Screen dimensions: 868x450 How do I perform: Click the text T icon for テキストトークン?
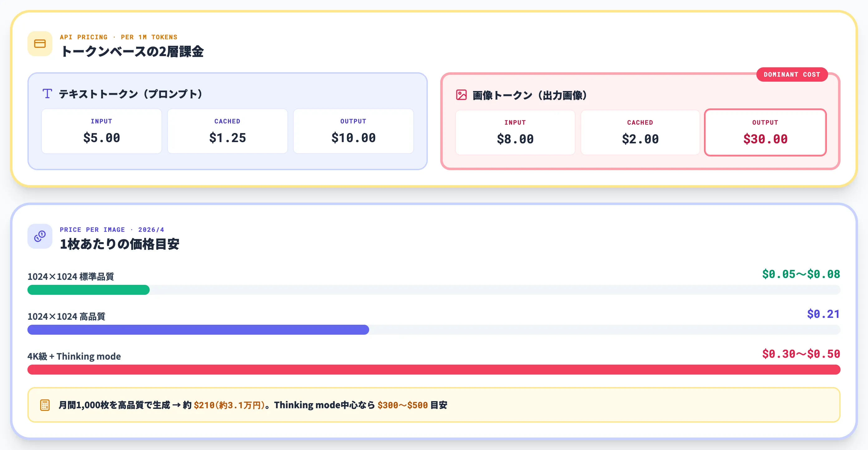[x=47, y=93]
